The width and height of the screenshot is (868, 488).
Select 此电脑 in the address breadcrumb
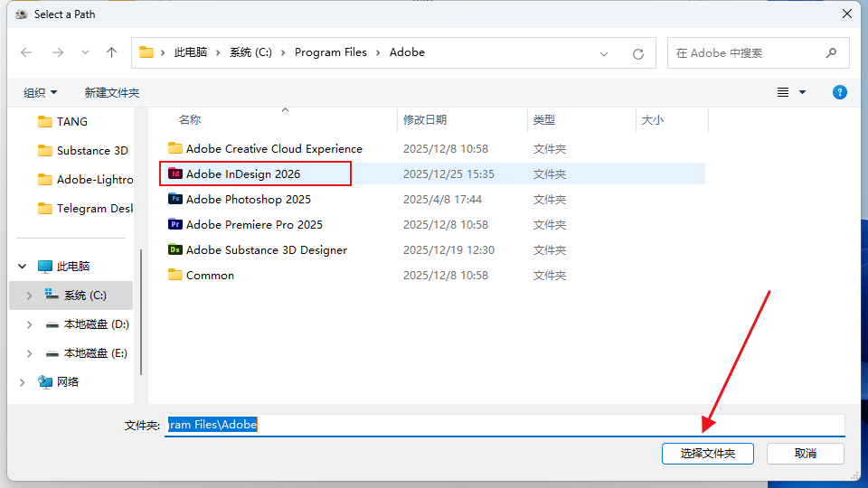click(x=191, y=52)
